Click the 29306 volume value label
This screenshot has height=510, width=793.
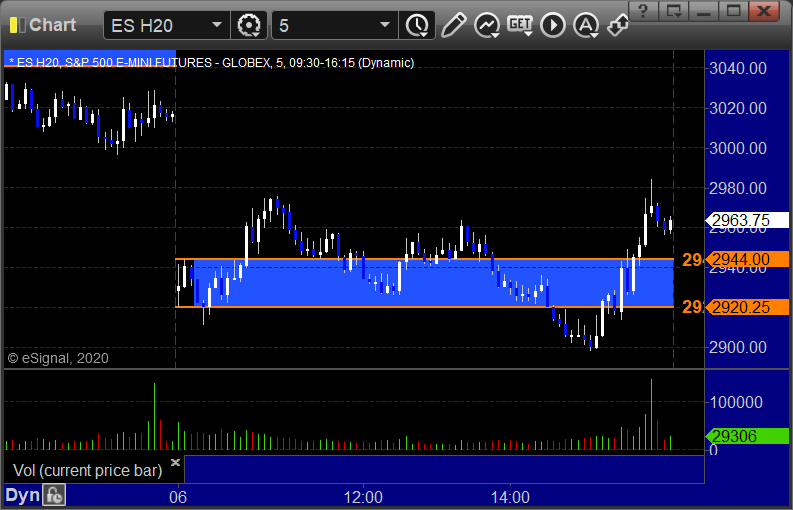[x=747, y=436]
